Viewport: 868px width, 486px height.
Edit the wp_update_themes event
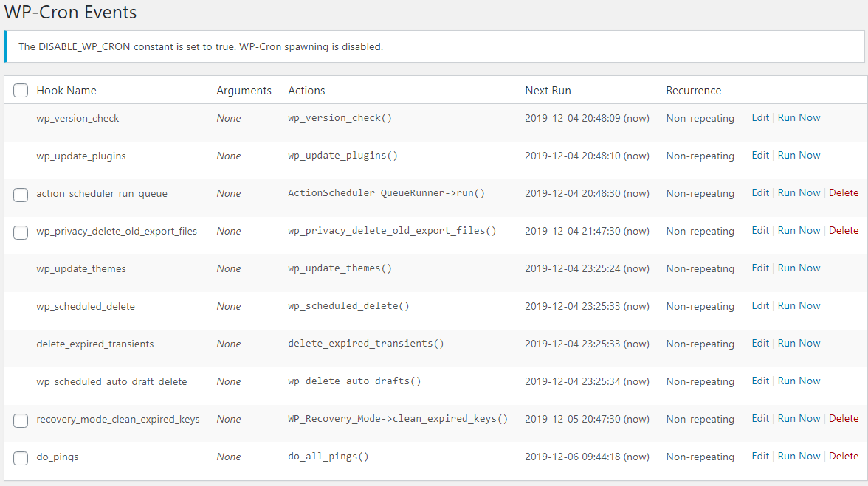click(x=760, y=268)
